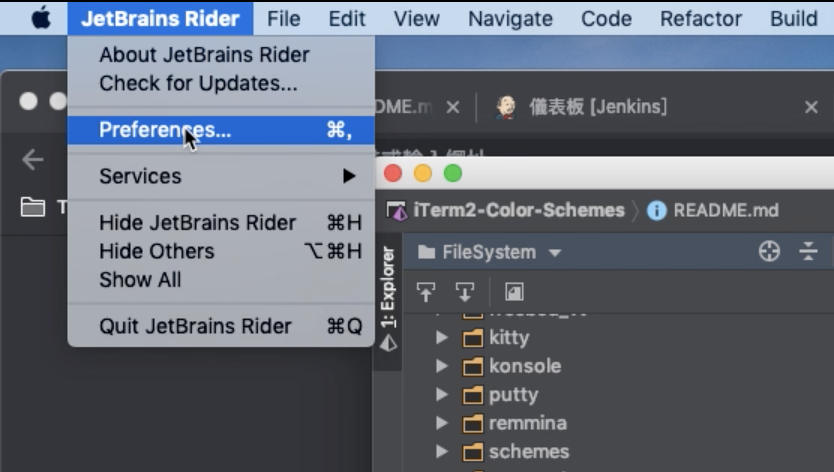Click the iTerm2-Color-Schemes project icon
Image resolution: width=834 pixels, height=472 pixels.
pyautogui.click(x=397, y=211)
